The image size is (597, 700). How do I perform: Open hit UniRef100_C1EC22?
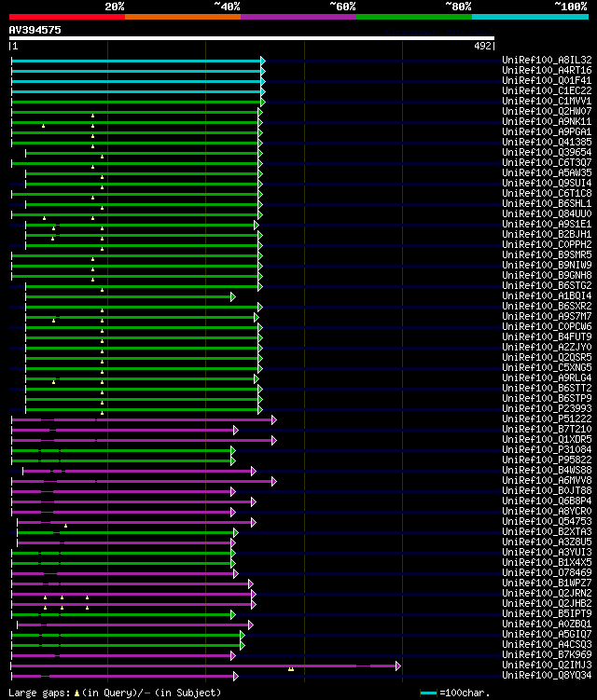point(547,90)
